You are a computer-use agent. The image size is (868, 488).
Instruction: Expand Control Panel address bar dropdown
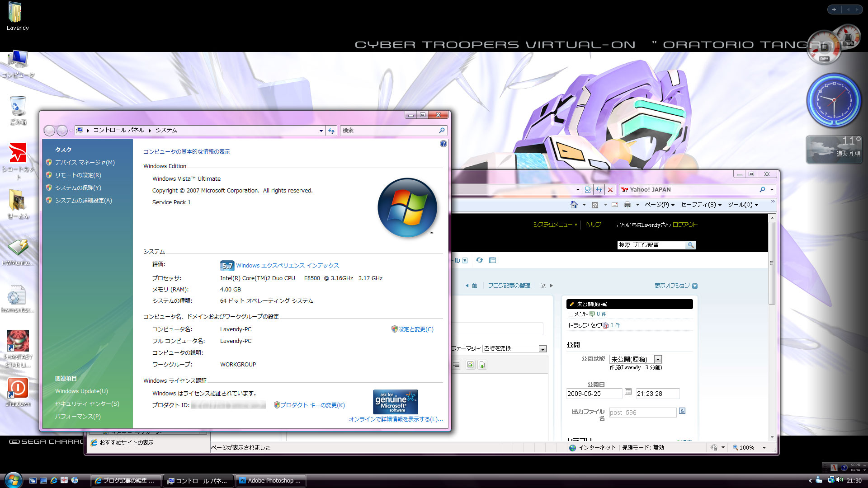(x=321, y=131)
